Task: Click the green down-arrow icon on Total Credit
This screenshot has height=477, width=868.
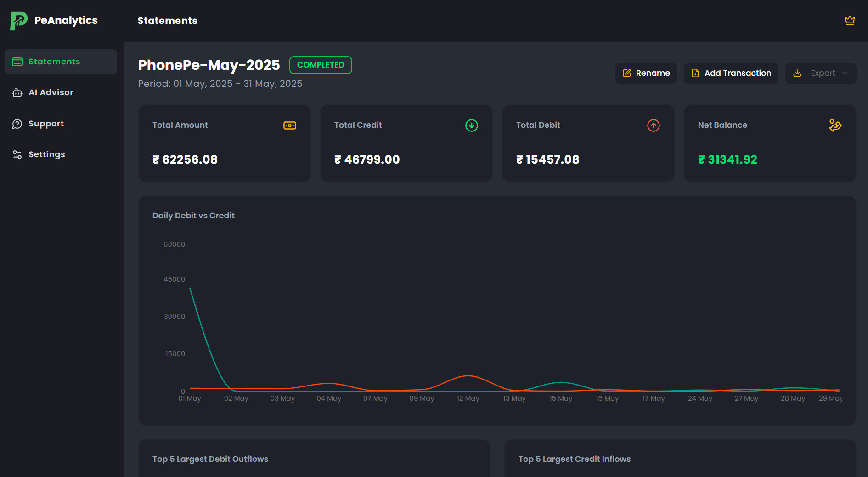Action: coord(471,125)
